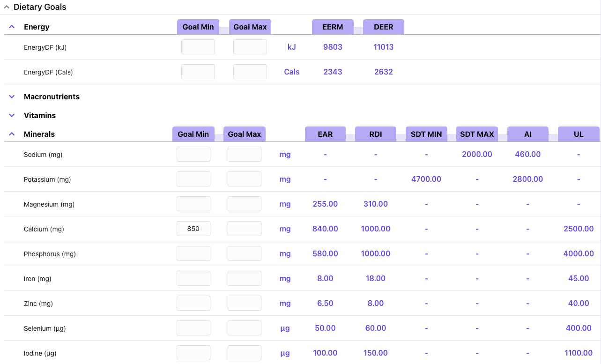Click Phosphorus Goal Min input

(193, 253)
